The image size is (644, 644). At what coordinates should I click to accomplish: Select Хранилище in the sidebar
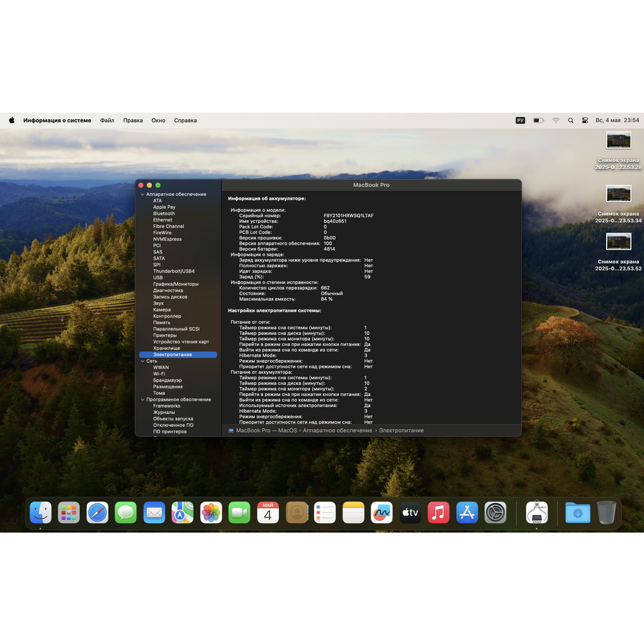[166, 348]
